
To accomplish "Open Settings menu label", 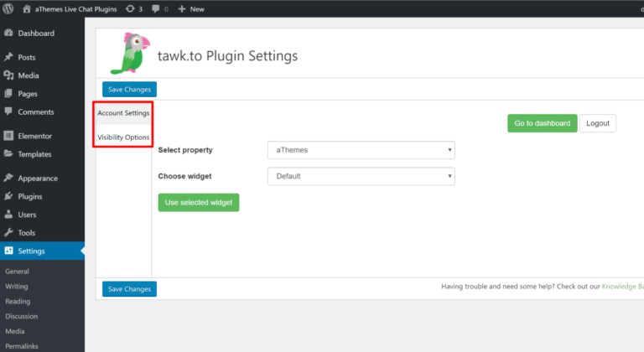I will [x=31, y=251].
